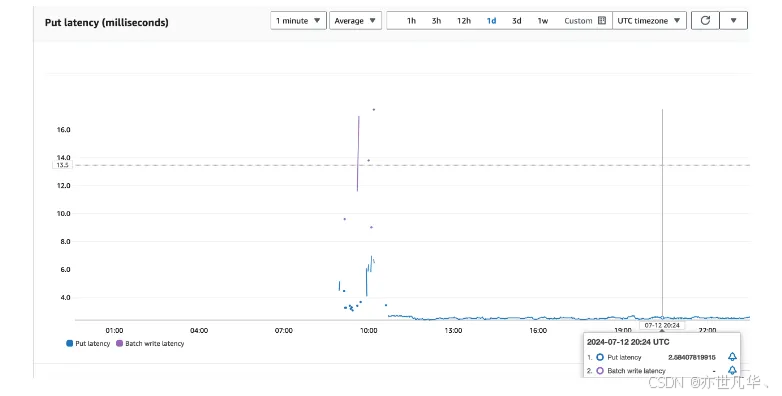Click the calendar icon next to Custom
The height and width of the screenshot is (396, 782).
(602, 20)
